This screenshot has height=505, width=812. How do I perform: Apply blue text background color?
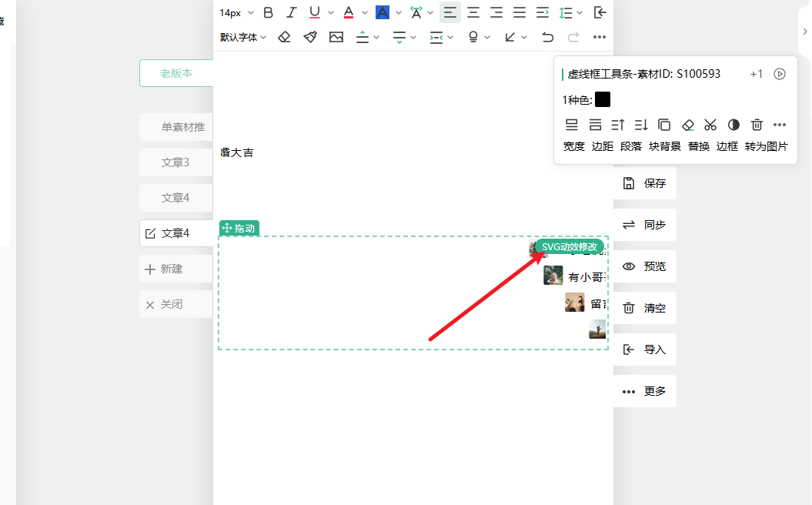click(383, 12)
